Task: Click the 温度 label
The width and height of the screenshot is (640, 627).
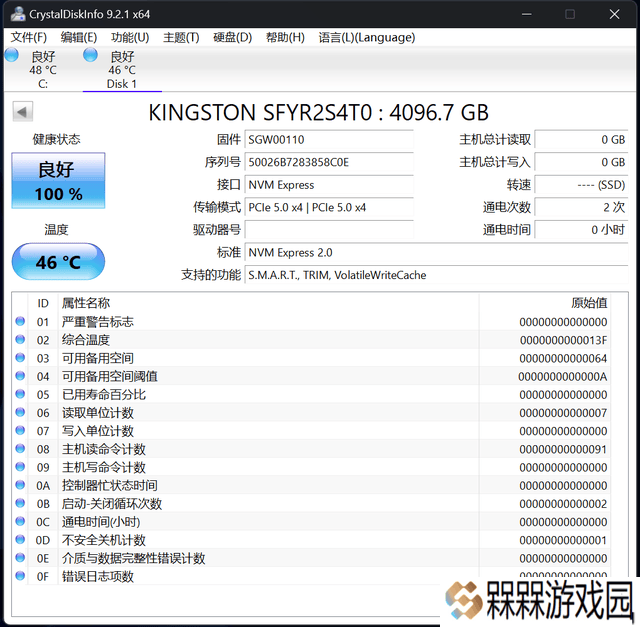Action: [x=56, y=229]
